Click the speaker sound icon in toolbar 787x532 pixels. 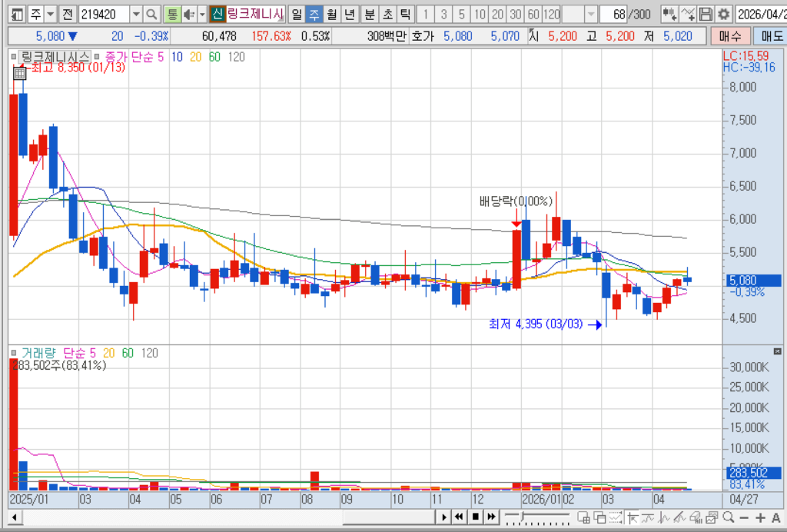click(189, 14)
